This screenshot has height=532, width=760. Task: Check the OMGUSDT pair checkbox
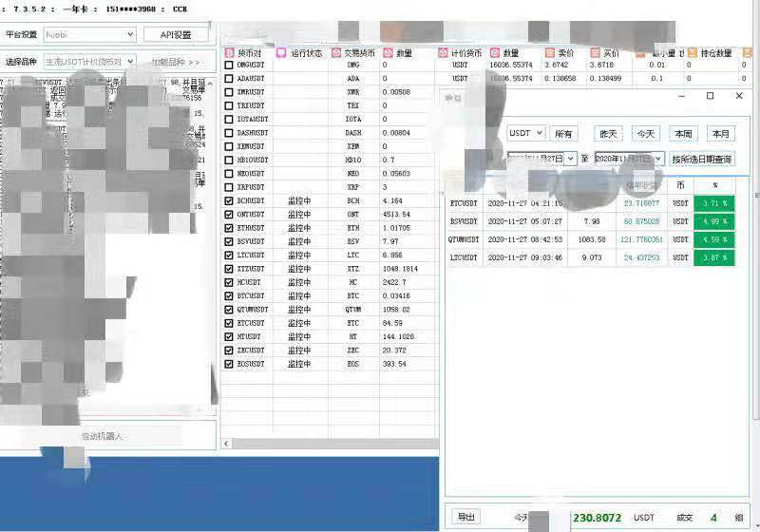click(229, 65)
